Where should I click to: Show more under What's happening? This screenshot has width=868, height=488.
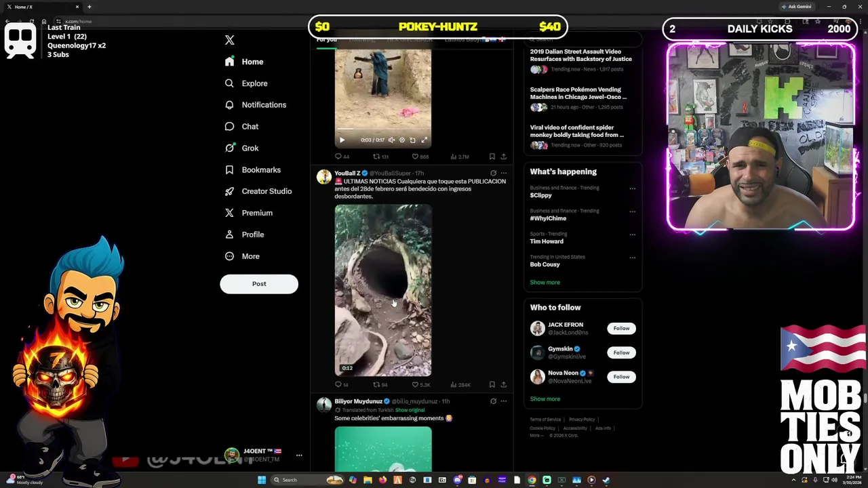[x=545, y=283]
